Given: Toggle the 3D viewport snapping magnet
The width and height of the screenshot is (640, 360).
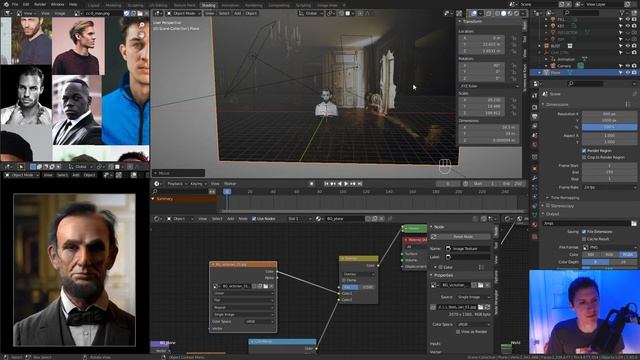Looking at the screenshot, I should click(341, 13).
